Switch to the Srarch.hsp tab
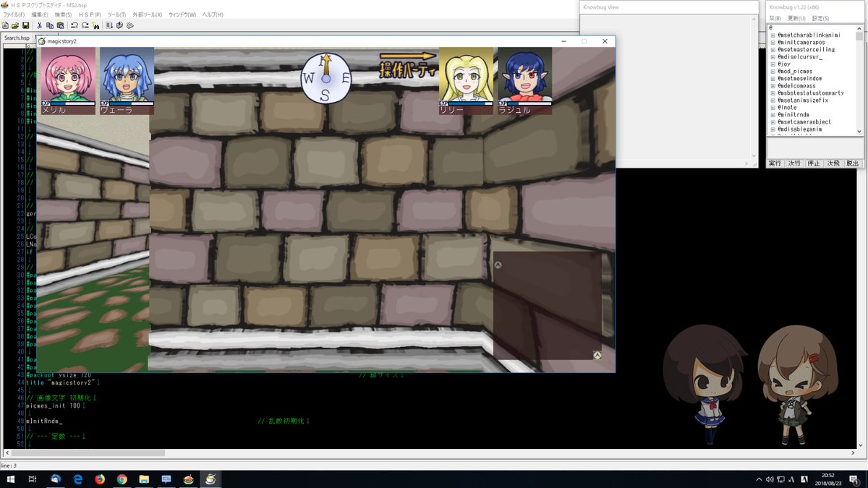This screenshot has height=488, width=868. click(17, 38)
